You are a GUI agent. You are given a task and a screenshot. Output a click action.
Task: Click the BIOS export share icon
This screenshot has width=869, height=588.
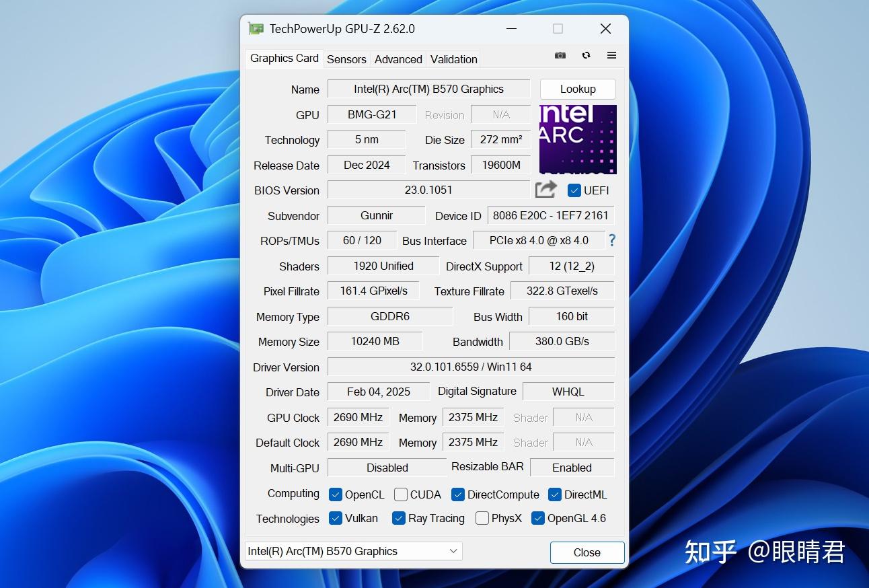click(545, 189)
